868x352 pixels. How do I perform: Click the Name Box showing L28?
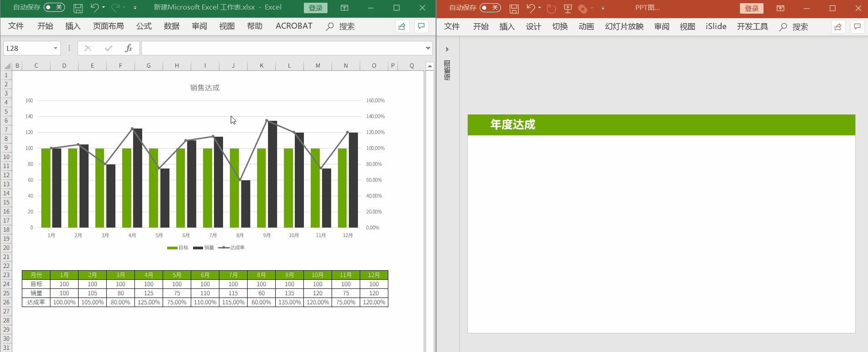pos(27,48)
